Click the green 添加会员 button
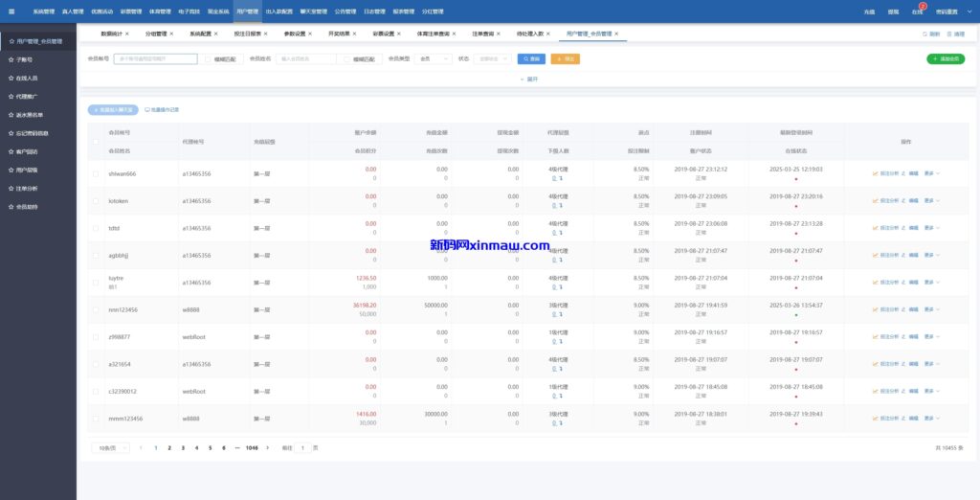 (946, 58)
